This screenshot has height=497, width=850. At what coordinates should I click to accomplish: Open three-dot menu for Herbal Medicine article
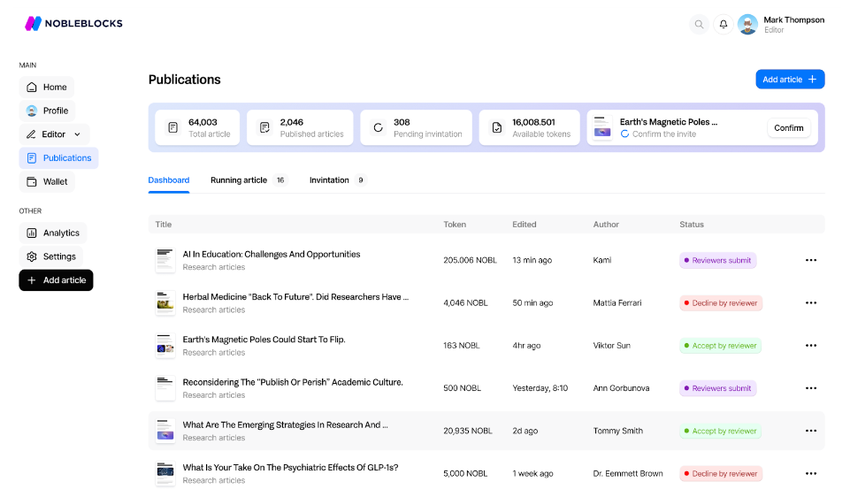(x=811, y=303)
